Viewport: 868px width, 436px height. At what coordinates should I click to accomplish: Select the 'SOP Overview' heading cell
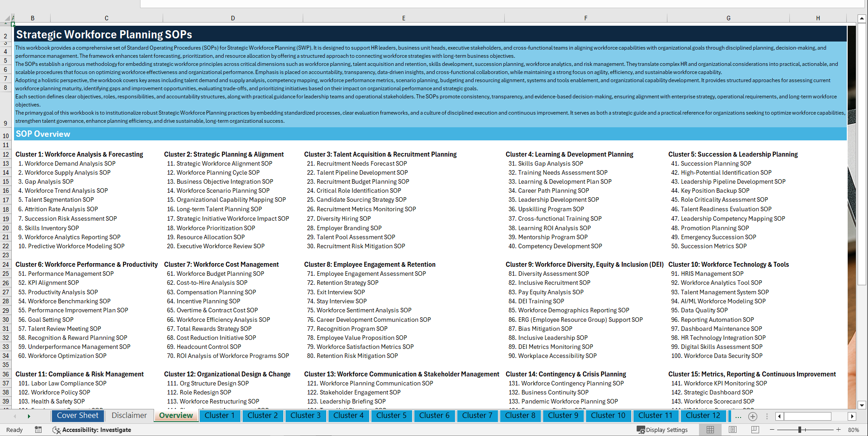tap(430, 134)
